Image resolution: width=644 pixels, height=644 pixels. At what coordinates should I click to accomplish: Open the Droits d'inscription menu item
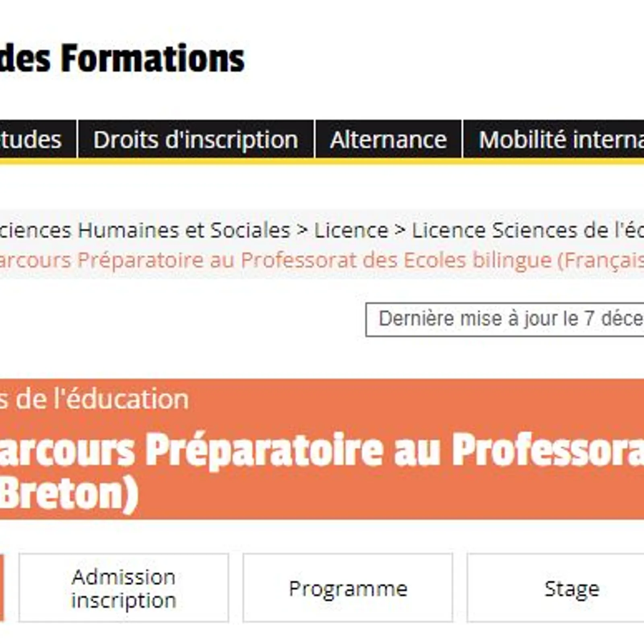[195, 140]
